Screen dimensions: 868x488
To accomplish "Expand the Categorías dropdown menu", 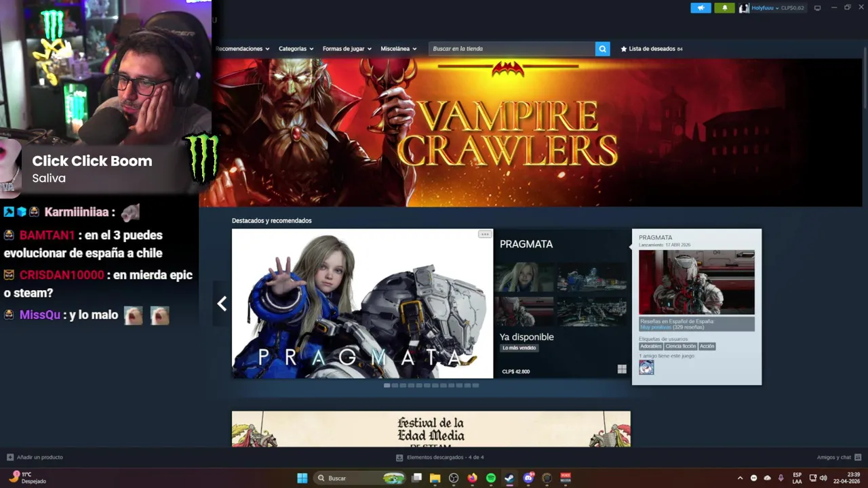I will [x=296, y=49].
